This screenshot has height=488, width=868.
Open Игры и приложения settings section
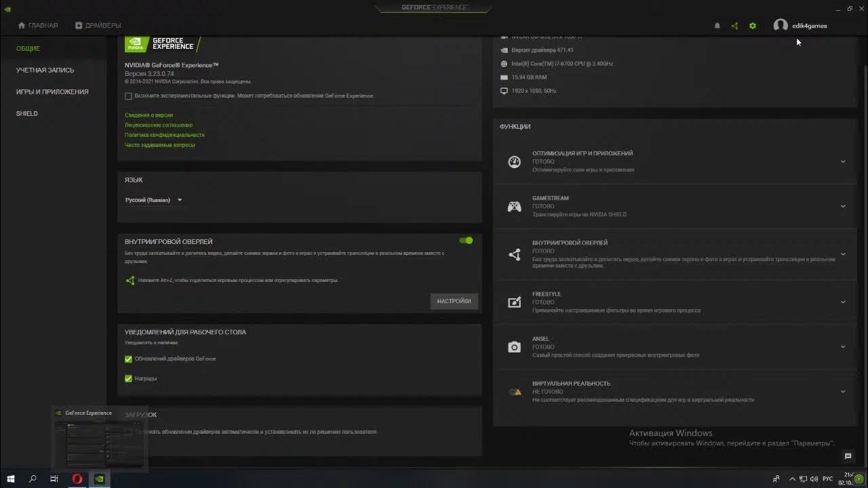pos(52,91)
